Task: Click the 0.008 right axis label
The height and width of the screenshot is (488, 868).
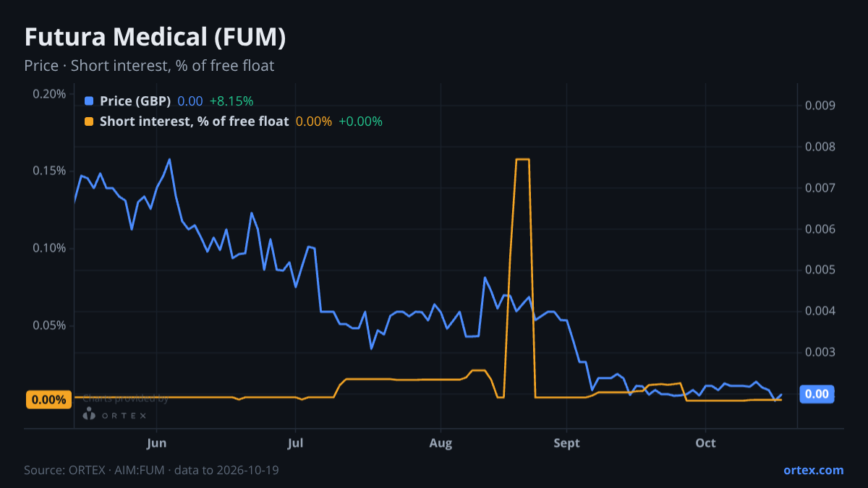Action: 820,147
